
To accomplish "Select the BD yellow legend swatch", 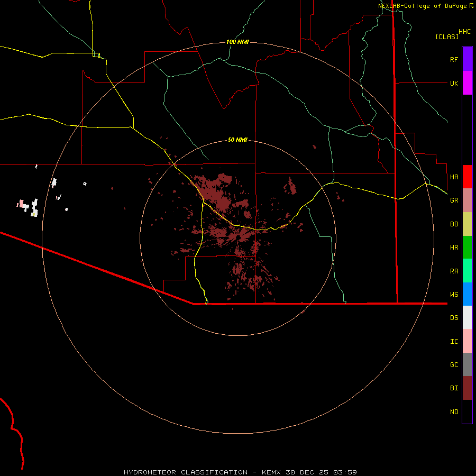I will coord(467,224).
